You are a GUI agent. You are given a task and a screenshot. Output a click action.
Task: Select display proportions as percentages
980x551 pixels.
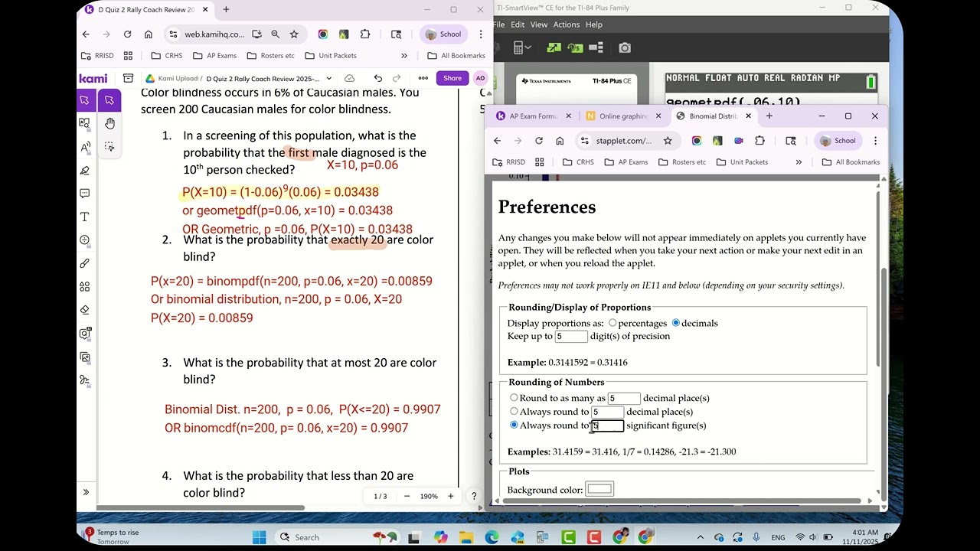tap(612, 323)
